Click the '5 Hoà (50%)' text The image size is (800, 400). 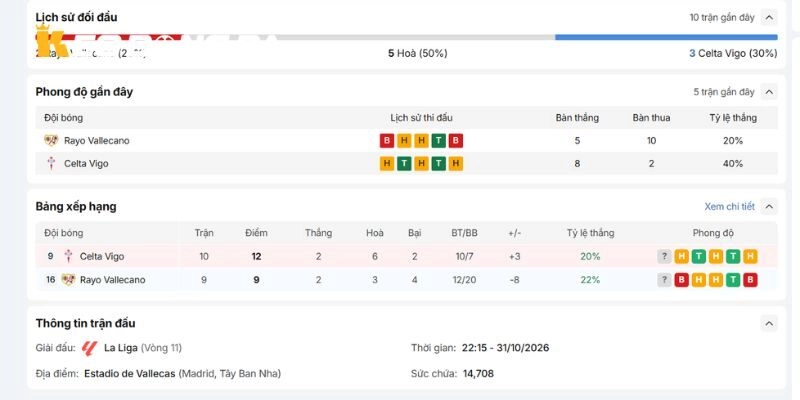pyautogui.click(x=418, y=53)
